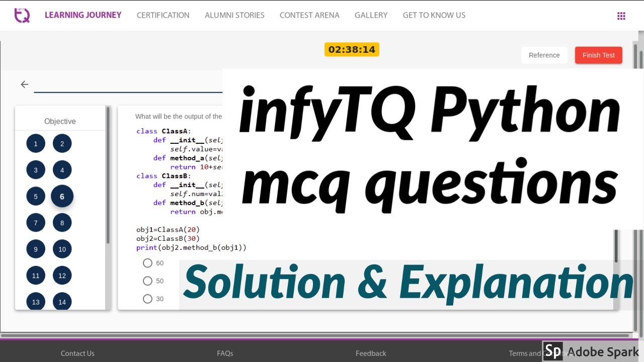Open the apps grid menu icon
Viewport: 644px width, 362px height.
[621, 16]
